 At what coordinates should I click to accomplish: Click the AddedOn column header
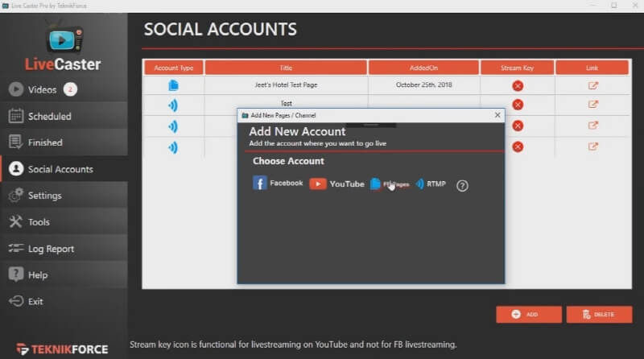click(x=423, y=68)
